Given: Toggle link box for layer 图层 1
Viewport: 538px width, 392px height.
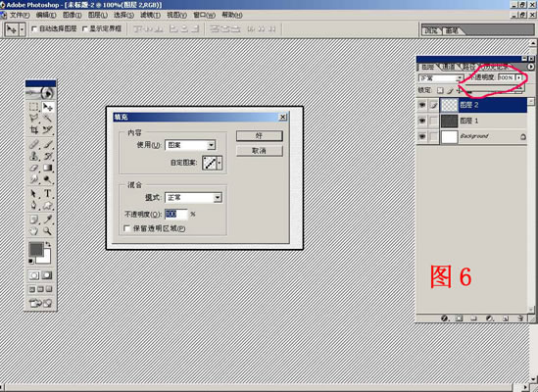Looking at the screenshot, I should coord(434,121).
